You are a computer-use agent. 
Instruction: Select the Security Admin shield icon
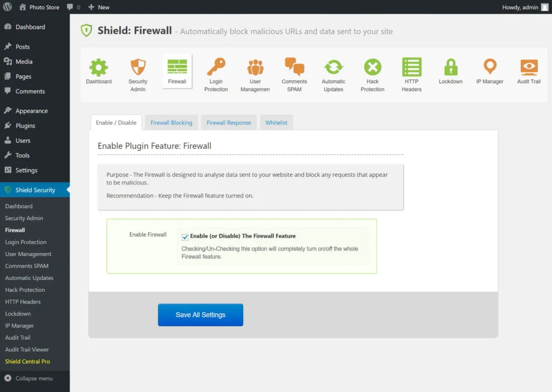(x=138, y=67)
